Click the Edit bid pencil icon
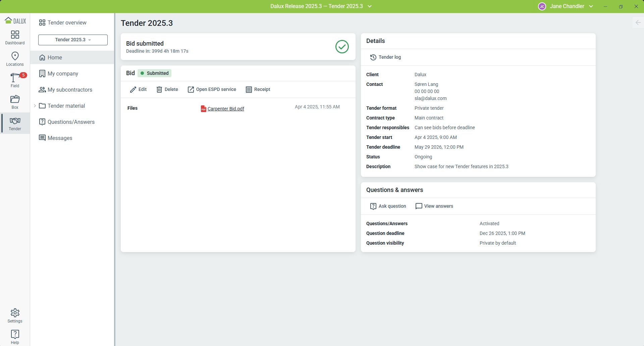Viewport: 644px width, 346px height. tap(133, 90)
